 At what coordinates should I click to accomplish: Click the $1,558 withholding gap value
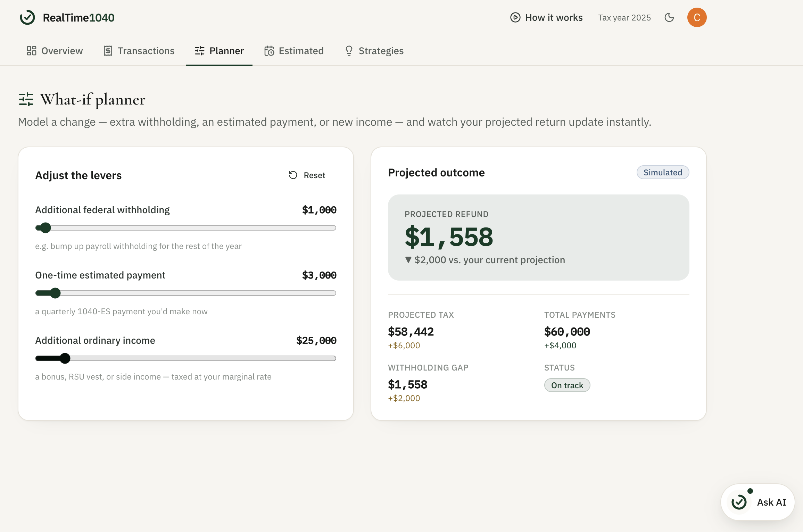pyautogui.click(x=408, y=384)
